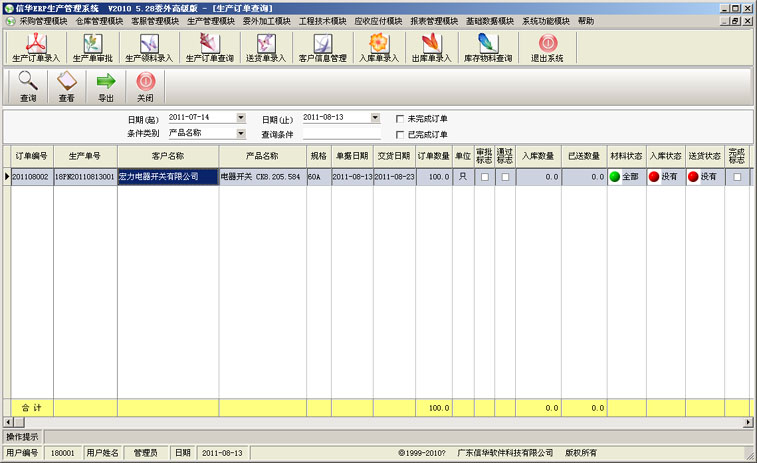
Task: Open the 生产订单录入 toolbar icon
Action: [35, 47]
